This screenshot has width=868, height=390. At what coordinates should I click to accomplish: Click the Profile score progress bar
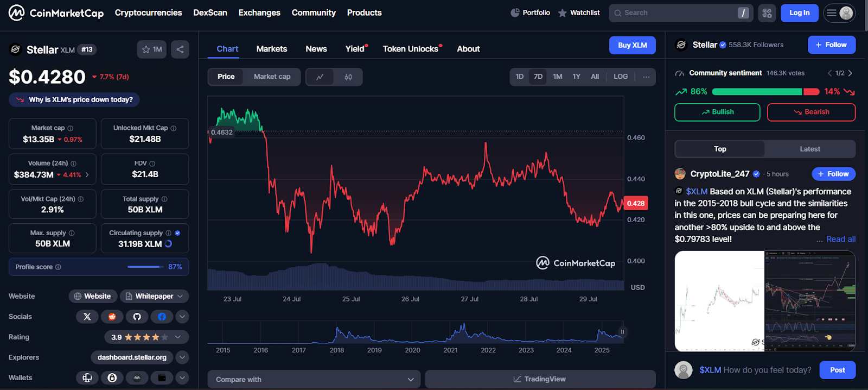(x=145, y=267)
